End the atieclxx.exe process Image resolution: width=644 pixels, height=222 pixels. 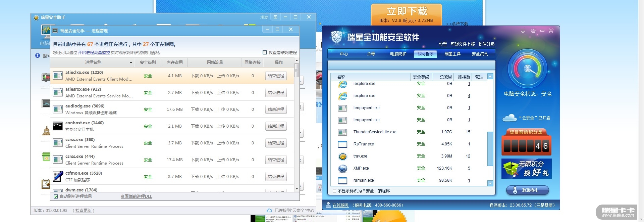276,76
